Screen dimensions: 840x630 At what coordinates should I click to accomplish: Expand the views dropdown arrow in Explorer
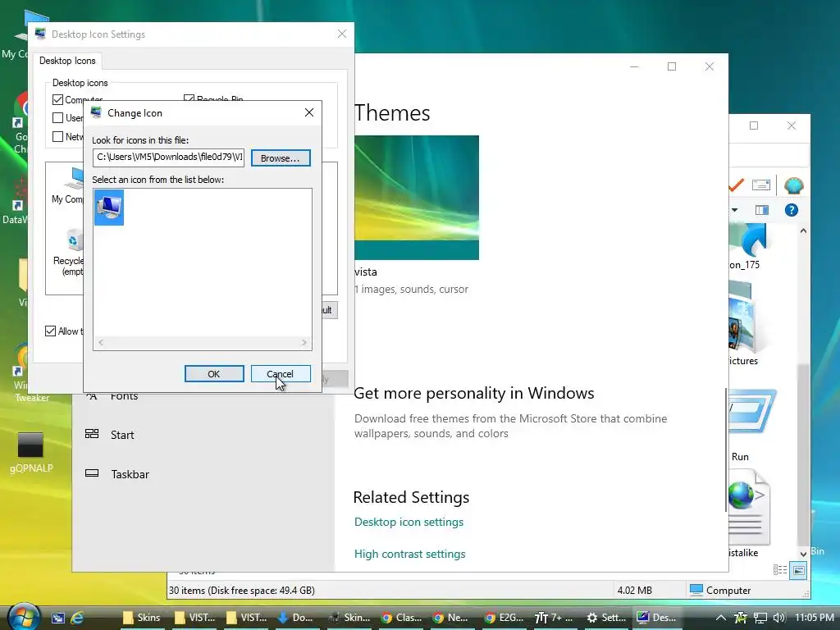pyautogui.click(x=734, y=210)
